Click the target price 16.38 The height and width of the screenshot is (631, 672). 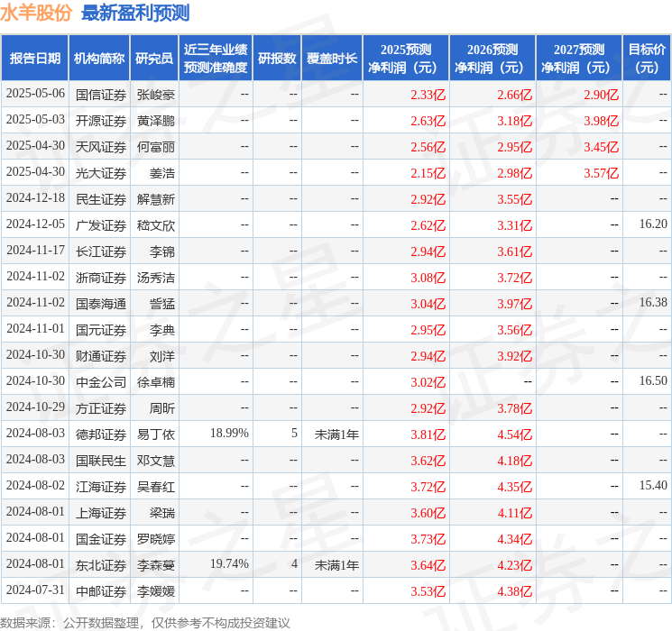click(653, 303)
